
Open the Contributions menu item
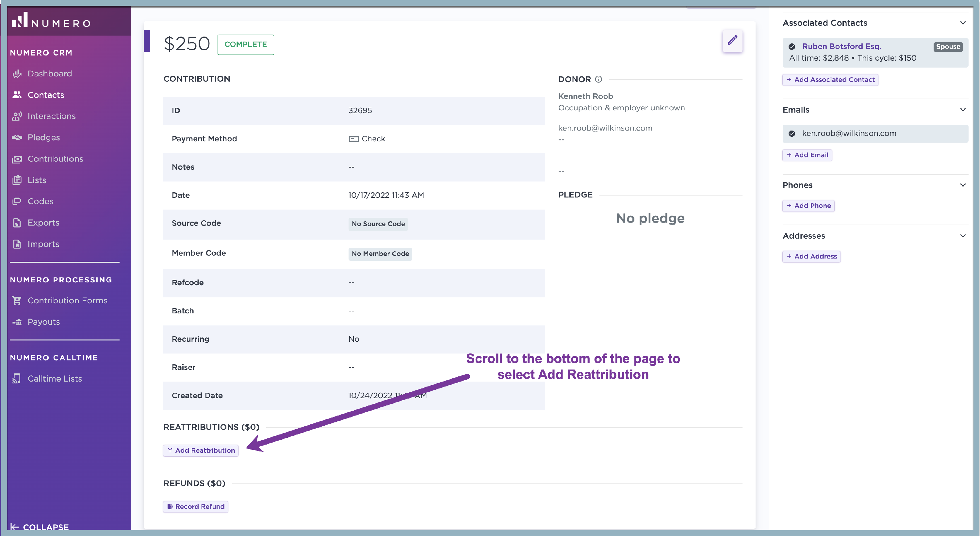click(55, 159)
